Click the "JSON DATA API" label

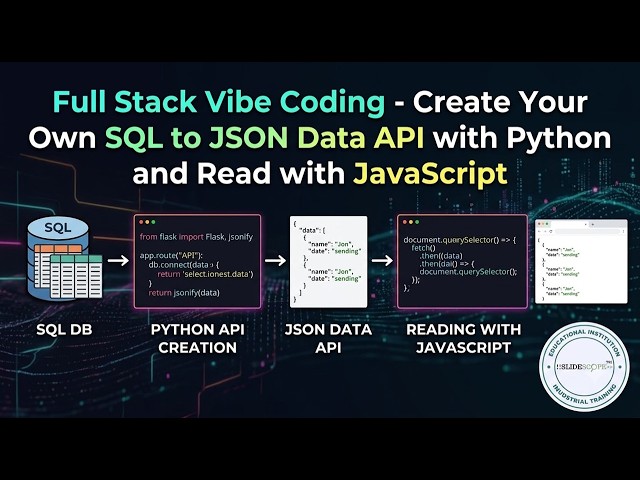[328, 338]
